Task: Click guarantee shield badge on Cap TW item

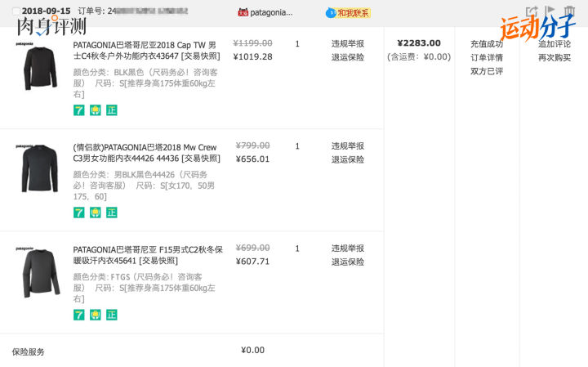Action: (96, 110)
